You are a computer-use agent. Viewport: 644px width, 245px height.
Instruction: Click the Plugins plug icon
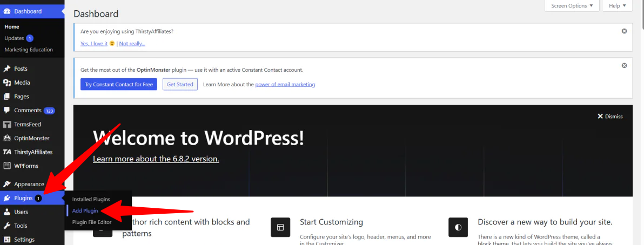pos(7,198)
